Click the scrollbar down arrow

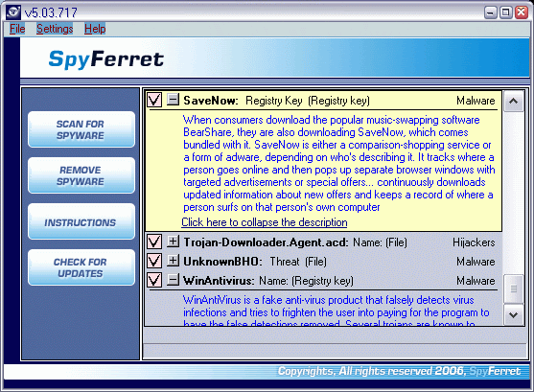pos(514,315)
